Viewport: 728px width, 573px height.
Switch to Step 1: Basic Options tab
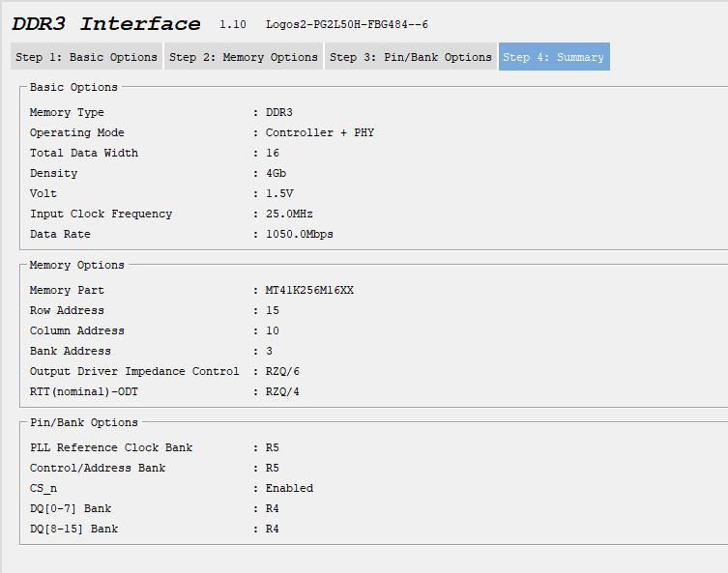pyautogui.click(x=86, y=57)
